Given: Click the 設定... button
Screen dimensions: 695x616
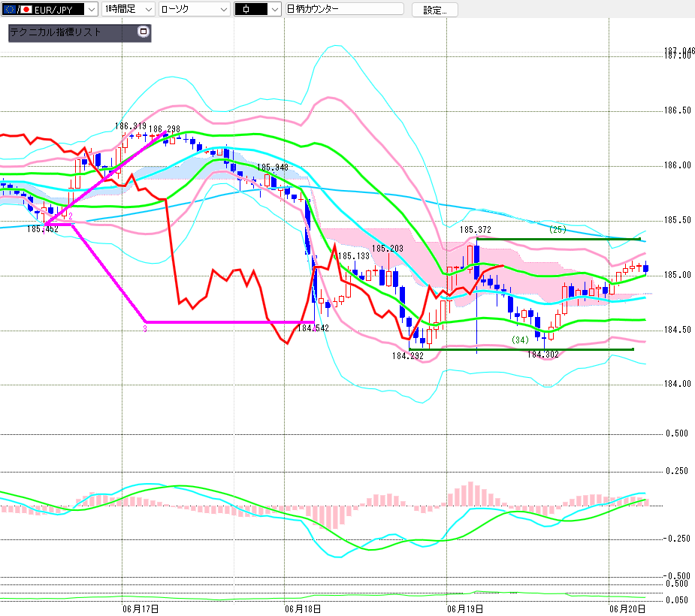Looking at the screenshot, I should pyautogui.click(x=435, y=10).
